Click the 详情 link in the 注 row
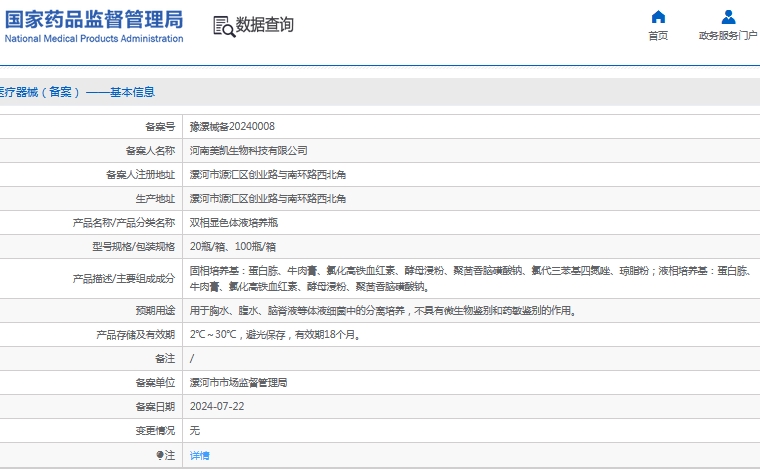 click(200, 455)
